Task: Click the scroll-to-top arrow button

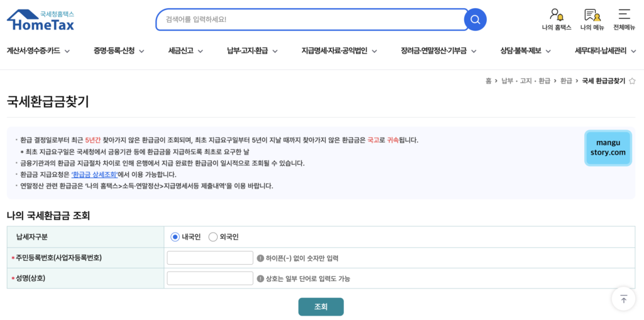Action: pyautogui.click(x=623, y=299)
